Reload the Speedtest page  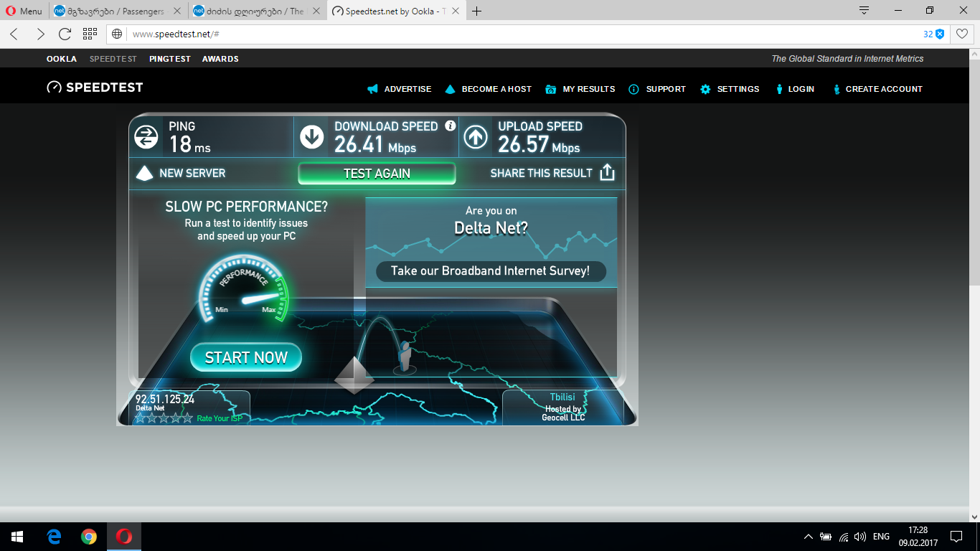[x=65, y=34]
